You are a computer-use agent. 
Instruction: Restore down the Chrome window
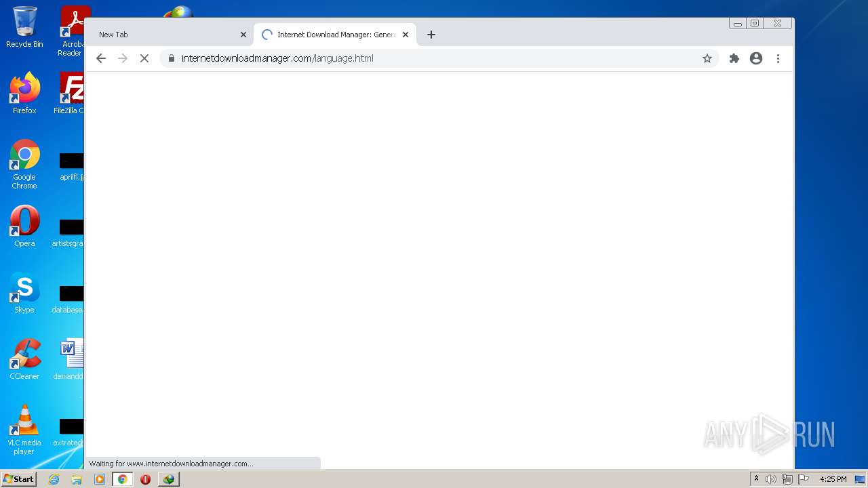[x=755, y=24]
